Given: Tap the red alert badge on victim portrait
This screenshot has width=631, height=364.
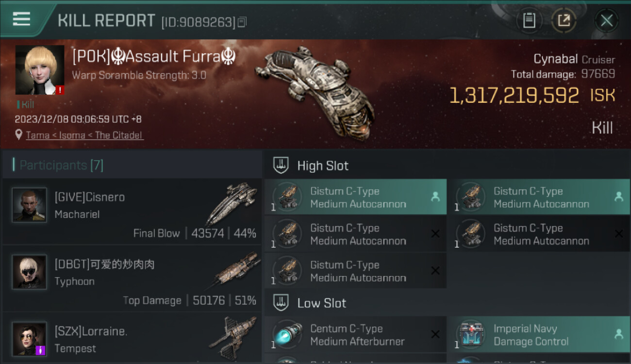Looking at the screenshot, I should pos(60,90).
